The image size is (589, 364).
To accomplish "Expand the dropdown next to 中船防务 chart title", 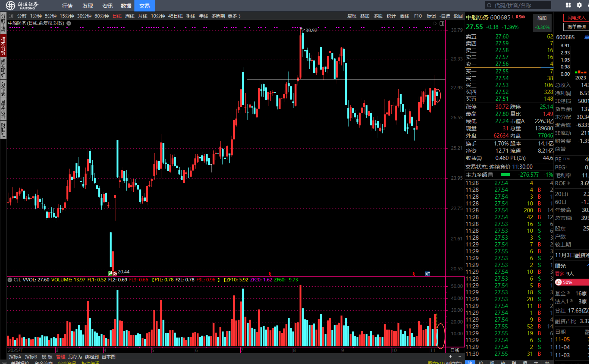I will pos(69,23).
